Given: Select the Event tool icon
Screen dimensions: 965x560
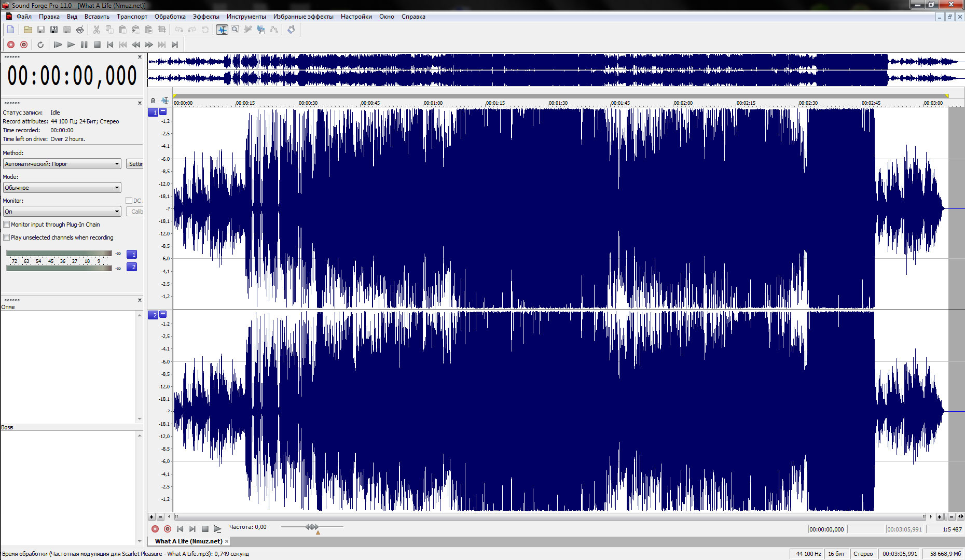Looking at the screenshot, I should [x=261, y=30].
